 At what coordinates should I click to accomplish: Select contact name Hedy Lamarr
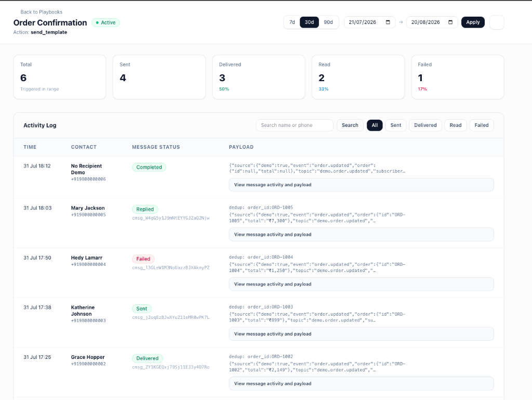(x=87, y=257)
